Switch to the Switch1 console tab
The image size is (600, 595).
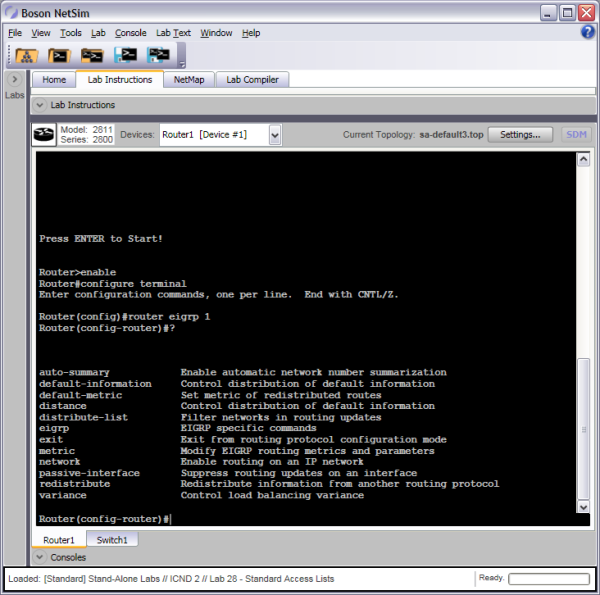112,540
